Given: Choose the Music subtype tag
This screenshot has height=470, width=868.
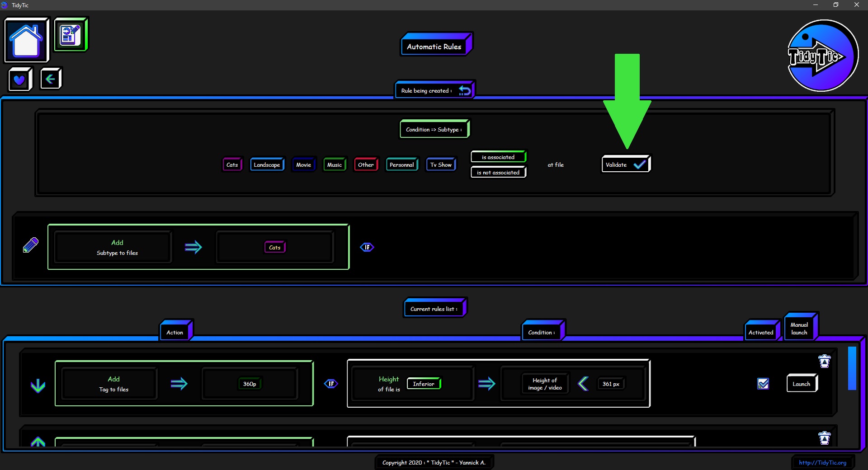Looking at the screenshot, I should 335,164.
